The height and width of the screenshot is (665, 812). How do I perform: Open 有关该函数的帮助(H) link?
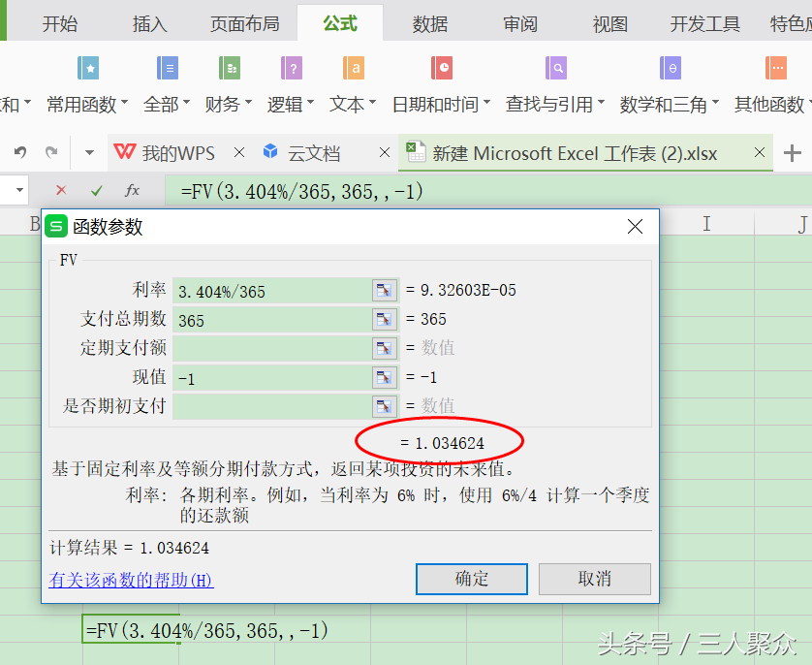click(131, 580)
